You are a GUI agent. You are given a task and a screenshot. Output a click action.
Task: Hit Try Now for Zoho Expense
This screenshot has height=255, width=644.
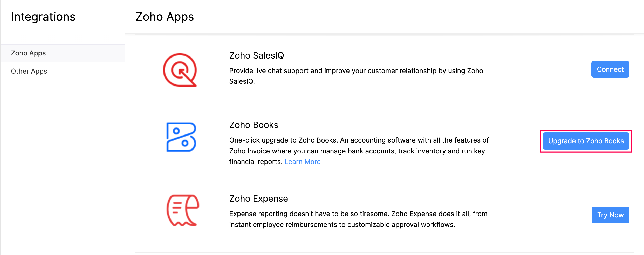point(610,215)
